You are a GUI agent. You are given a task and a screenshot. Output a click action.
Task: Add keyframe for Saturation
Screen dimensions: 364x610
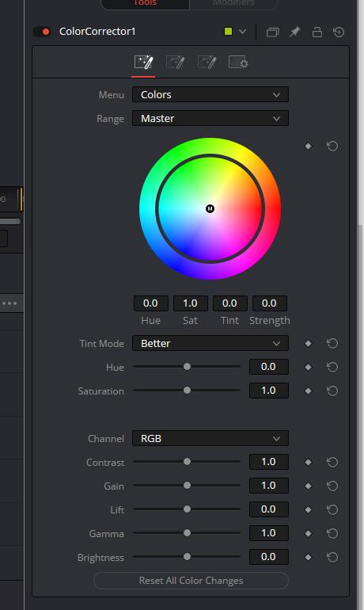[308, 391]
